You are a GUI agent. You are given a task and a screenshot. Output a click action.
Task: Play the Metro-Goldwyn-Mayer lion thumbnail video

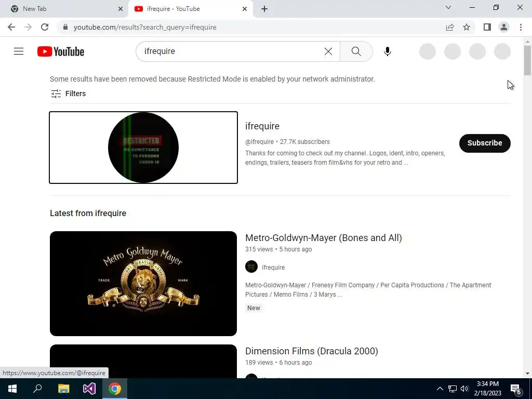click(x=143, y=284)
